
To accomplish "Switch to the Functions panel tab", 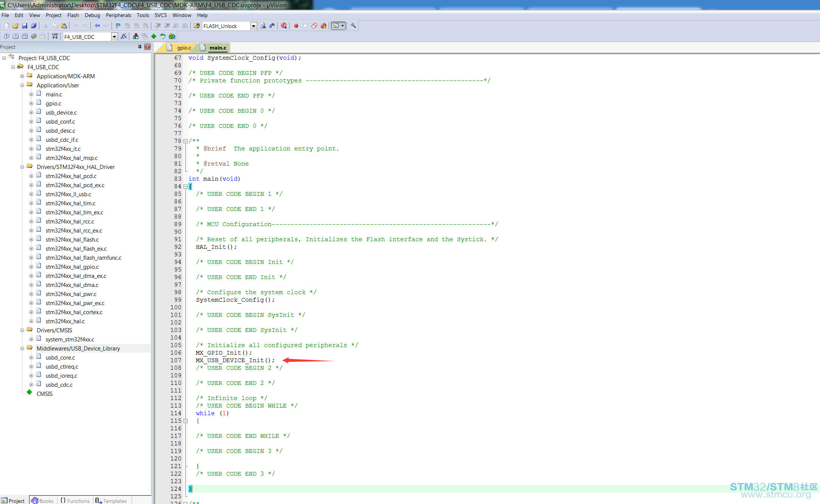I will pyautogui.click(x=75, y=501).
